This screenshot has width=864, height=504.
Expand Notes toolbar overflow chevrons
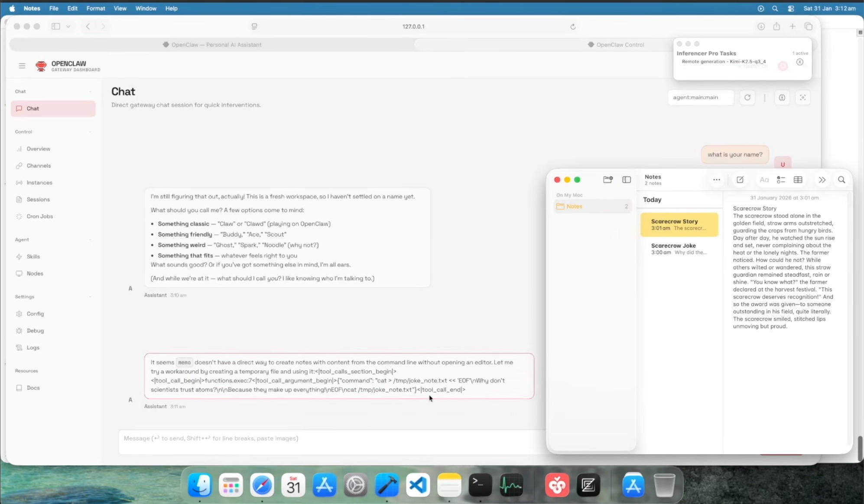coord(822,180)
